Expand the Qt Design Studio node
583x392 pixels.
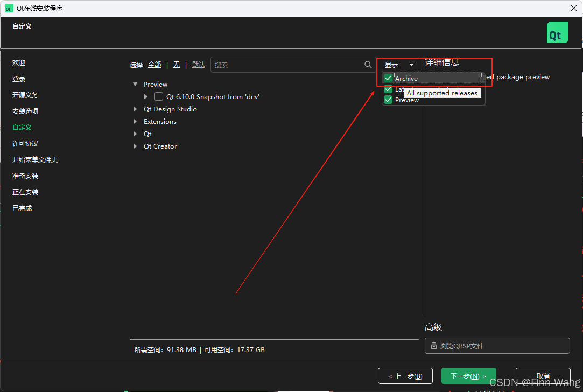pyautogui.click(x=135, y=109)
